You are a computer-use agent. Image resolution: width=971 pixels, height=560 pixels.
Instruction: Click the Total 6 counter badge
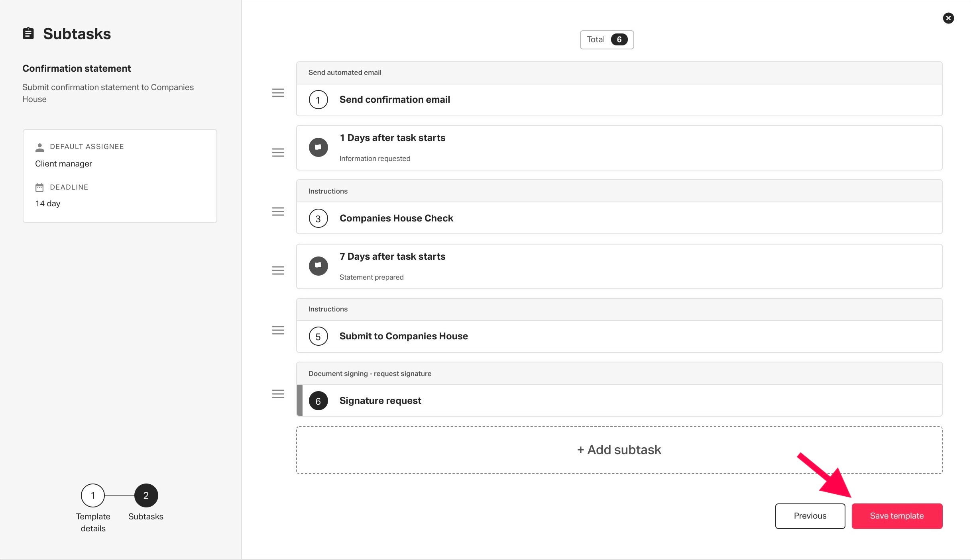[607, 40]
